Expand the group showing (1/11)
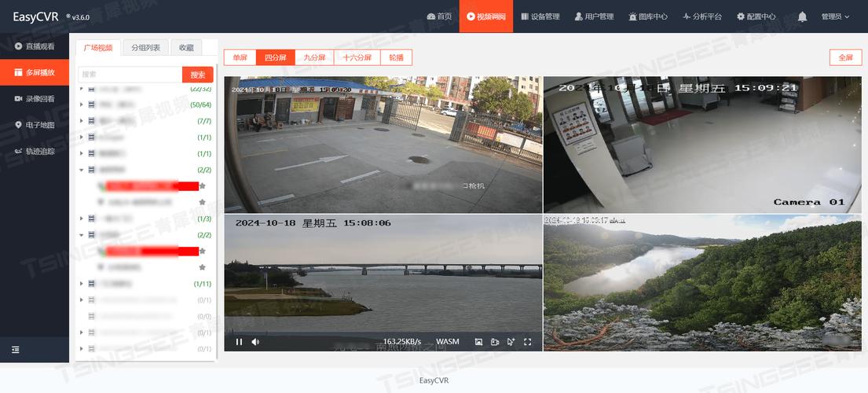This screenshot has height=393, width=868. (82, 284)
